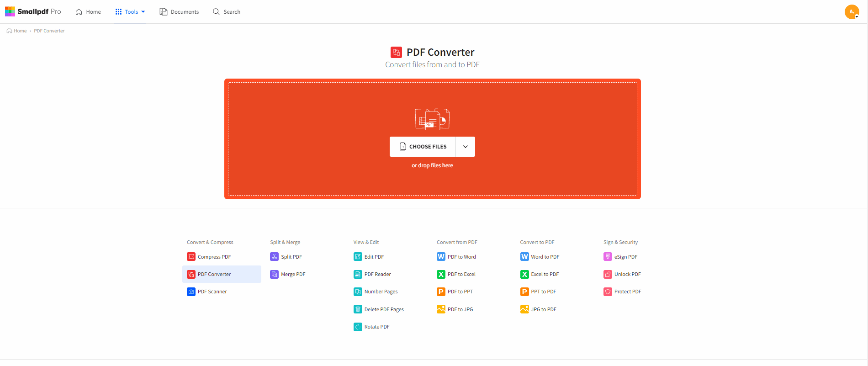Viewport: 868px width, 366px height.
Task: Click the PDF Converter tool icon
Action: point(191,274)
